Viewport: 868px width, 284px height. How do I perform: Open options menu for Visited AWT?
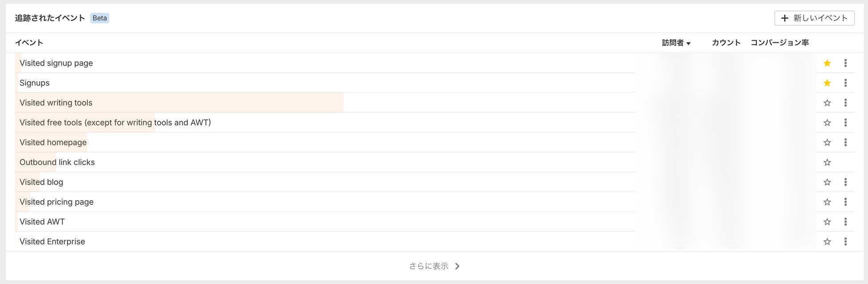pyautogui.click(x=845, y=222)
